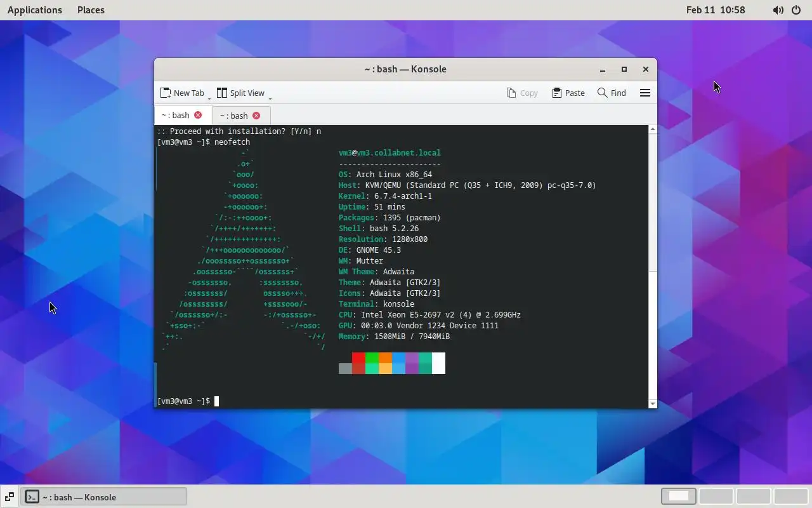The height and width of the screenshot is (508, 812).
Task: Click the terminal scrollbar down arrow
Action: click(x=653, y=404)
